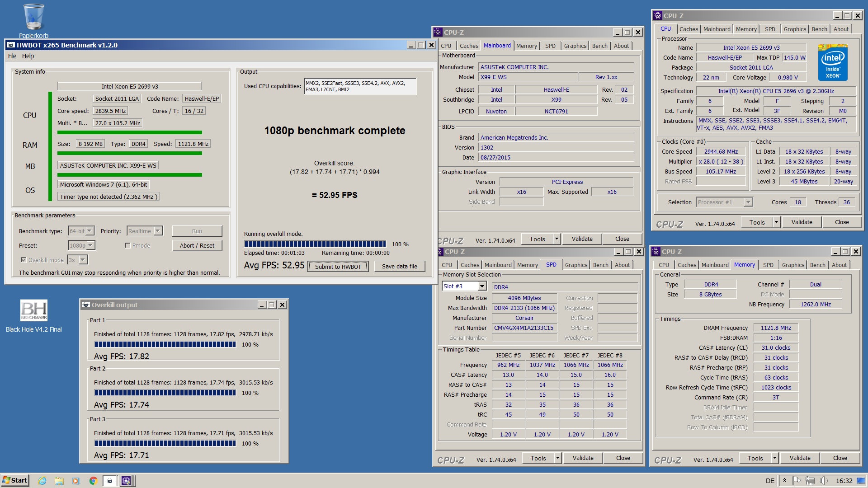Click Part 1 progress bar in Overkill output

[165, 344]
